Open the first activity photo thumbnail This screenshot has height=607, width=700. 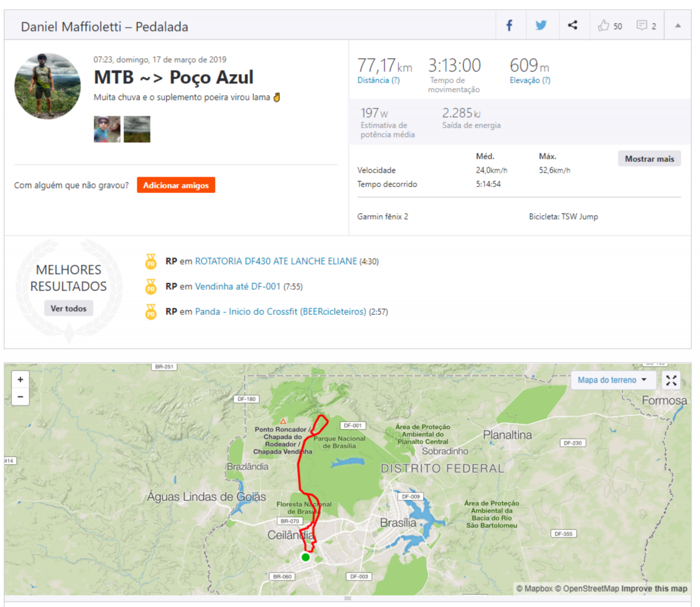tap(107, 129)
